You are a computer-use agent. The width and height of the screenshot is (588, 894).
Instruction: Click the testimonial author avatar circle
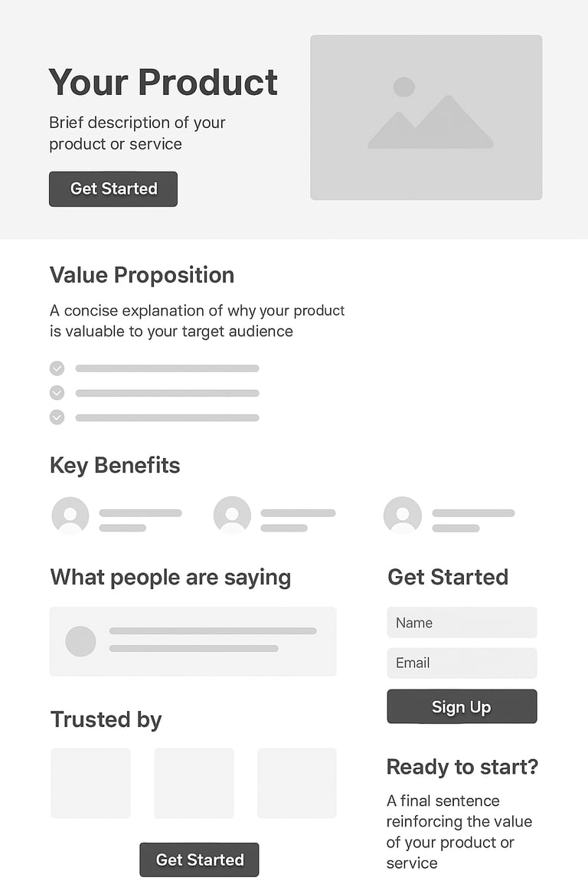pyautogui.click(x=80, y=641)
